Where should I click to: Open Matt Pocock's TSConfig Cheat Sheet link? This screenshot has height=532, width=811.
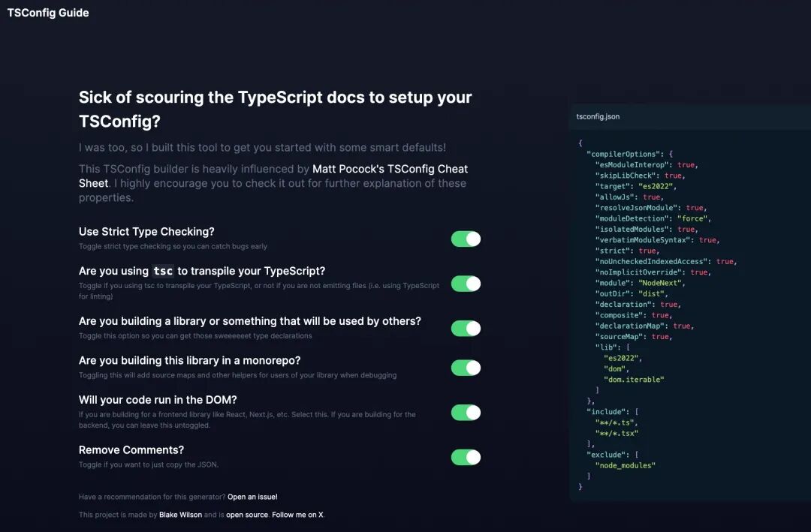273,176
